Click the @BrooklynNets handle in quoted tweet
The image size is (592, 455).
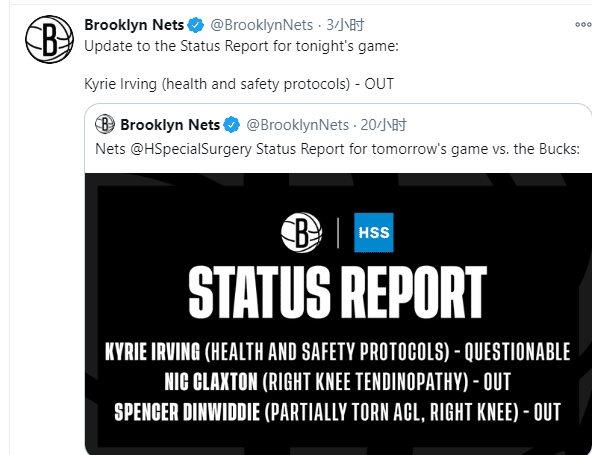[298, 125]
